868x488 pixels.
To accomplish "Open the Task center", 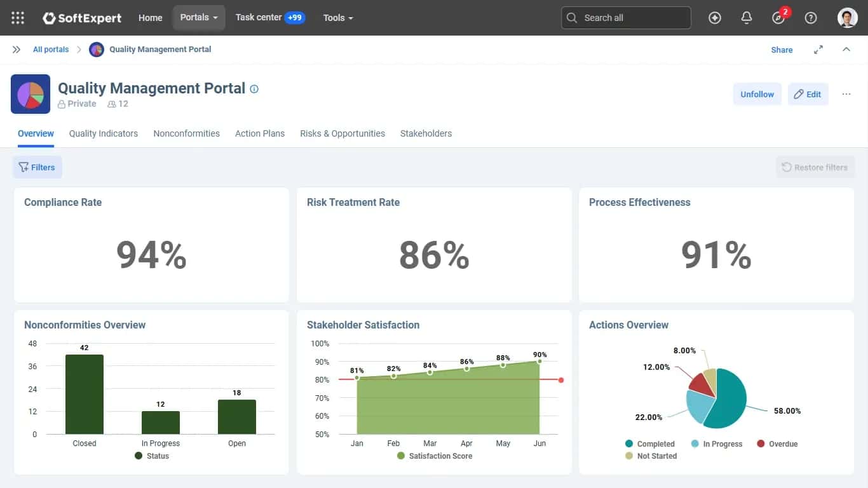I will pos(270,18).
